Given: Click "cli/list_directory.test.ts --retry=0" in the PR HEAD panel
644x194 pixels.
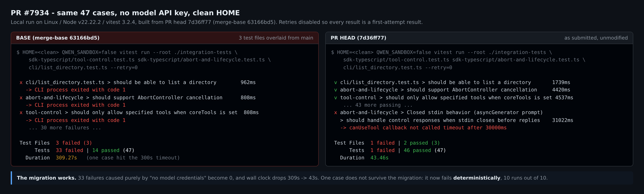Looking at the screenshot, I should click(398, 68).
